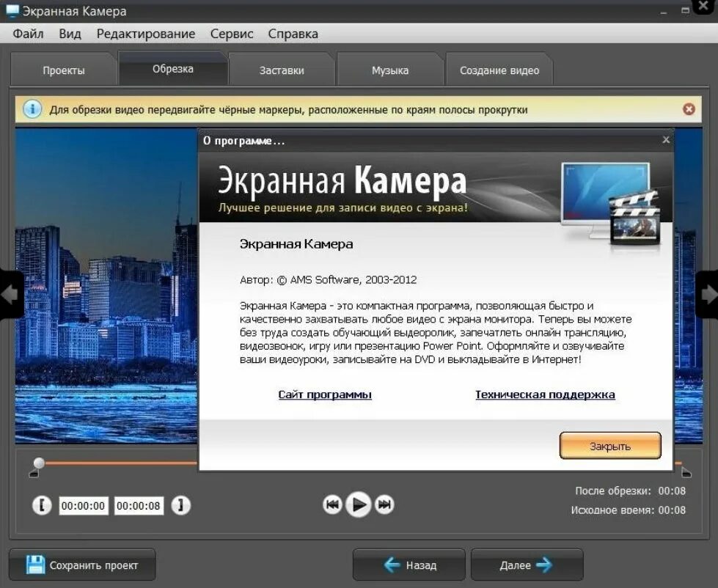Click the Экранная Камера title bar icon
Image resolution: width=718 pixels, height=588 pixels.
point(12,10)
